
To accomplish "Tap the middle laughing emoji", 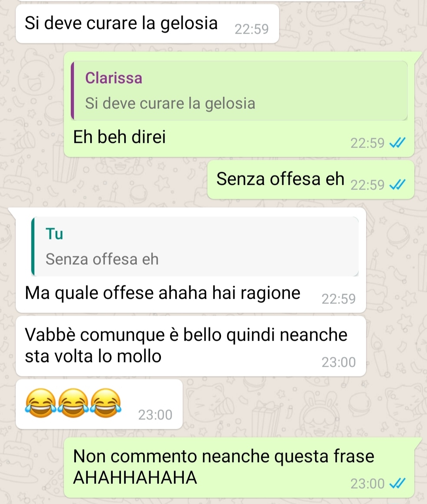I will click(x=73, y=403).
